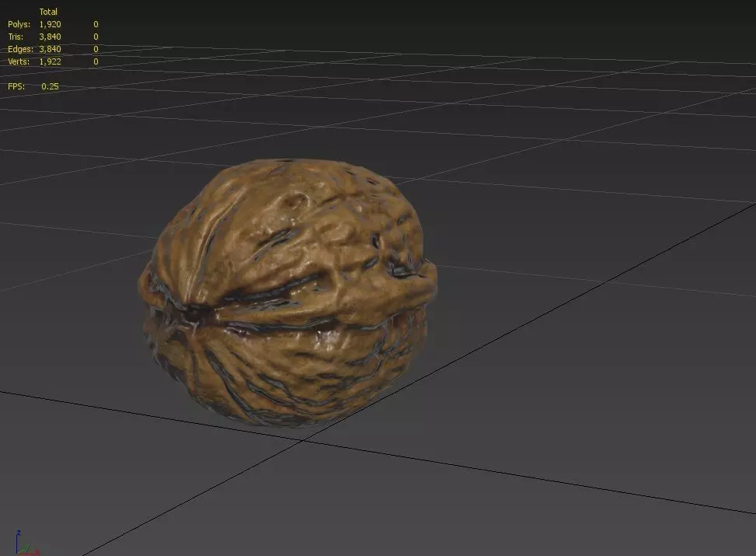Click the FPS value 0.25
This screenshot has width=756, height=556.
click(51, 86)
